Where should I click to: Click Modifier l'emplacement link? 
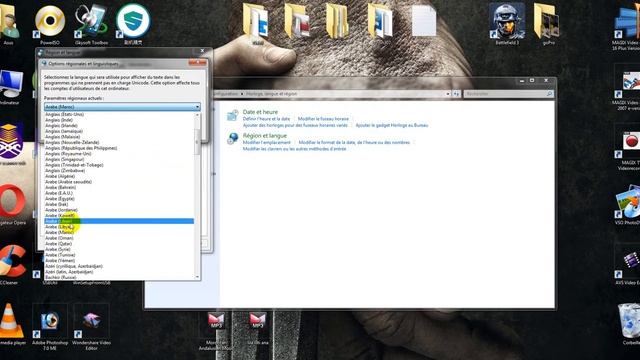267,142
